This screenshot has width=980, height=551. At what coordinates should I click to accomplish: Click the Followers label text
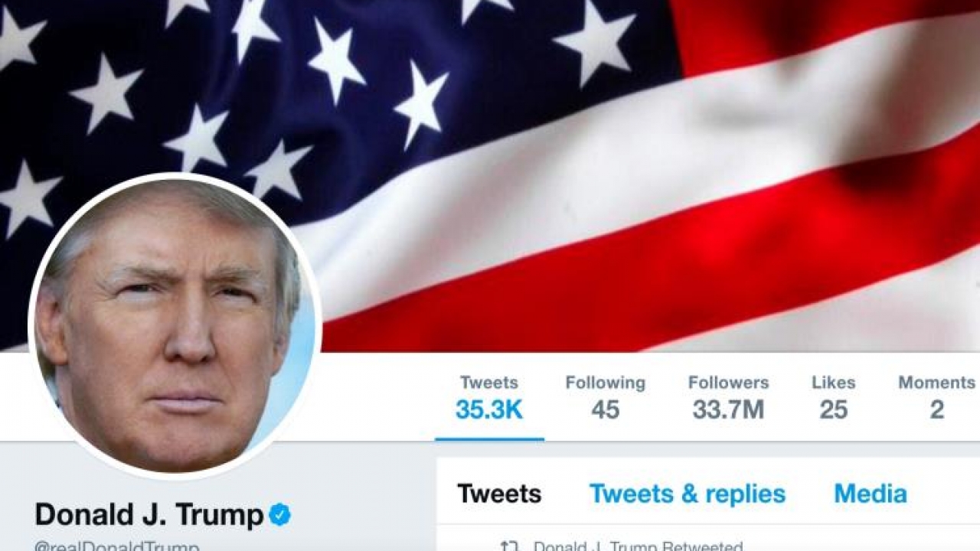pyautogui.click(x=728, y=383)
